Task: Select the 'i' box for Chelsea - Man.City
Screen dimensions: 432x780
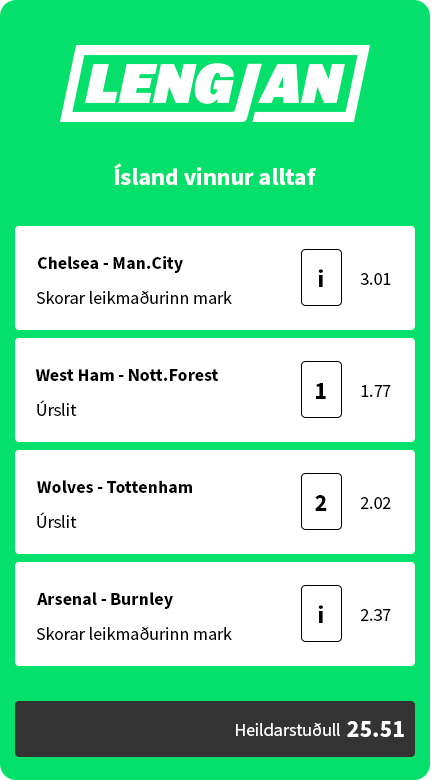Action: point(321,278)
